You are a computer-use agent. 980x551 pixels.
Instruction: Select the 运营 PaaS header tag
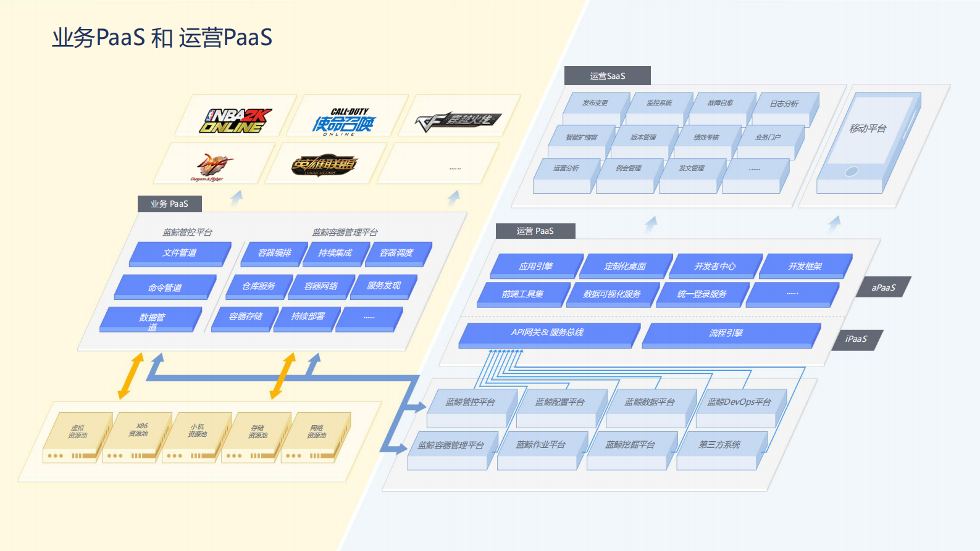coord(535,231)
